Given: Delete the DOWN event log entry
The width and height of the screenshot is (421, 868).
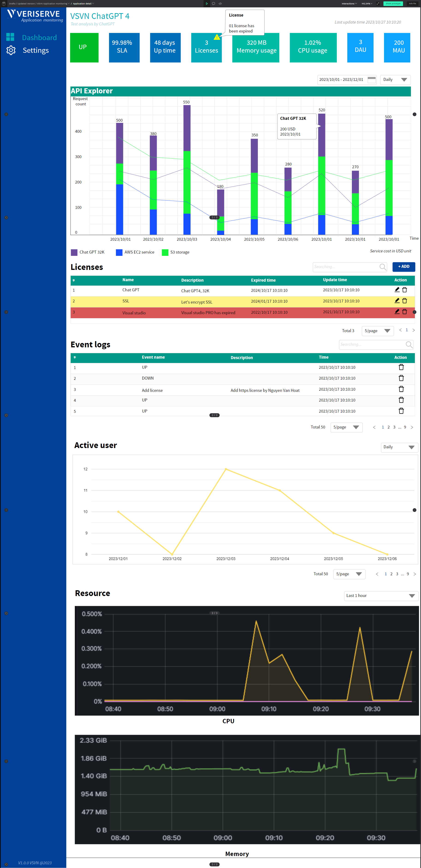Looking at the screenshot, I should click(x=401, y=378).
